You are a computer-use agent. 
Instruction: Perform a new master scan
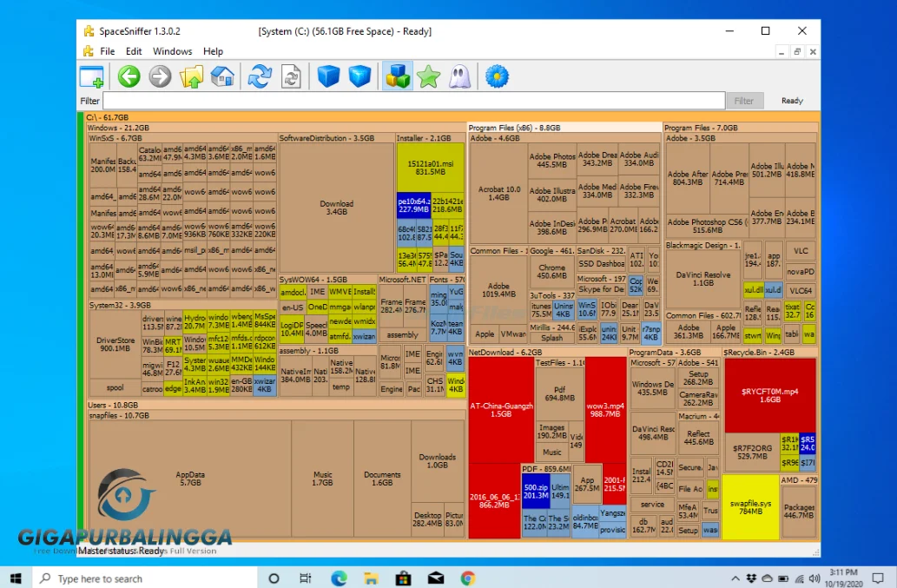click(x=260, y=76)
